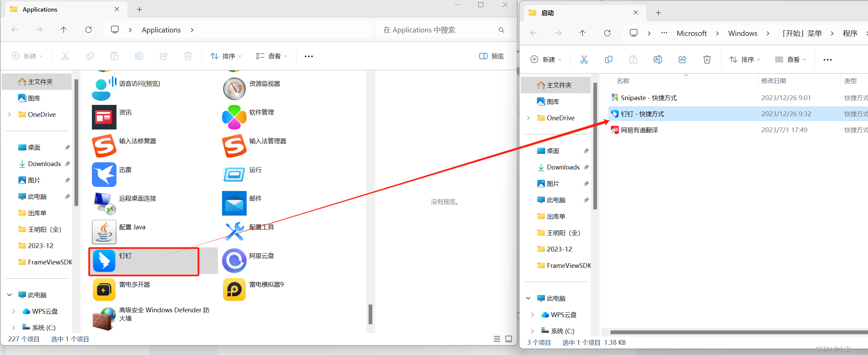
Task: Refresh the Applications window
Action: 88,30
